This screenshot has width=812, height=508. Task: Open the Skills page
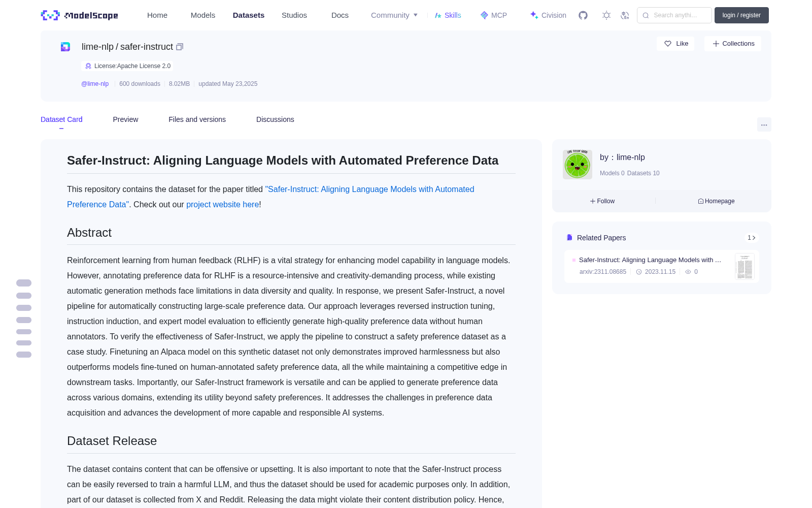pyautogui.click(x=448, y=15)
